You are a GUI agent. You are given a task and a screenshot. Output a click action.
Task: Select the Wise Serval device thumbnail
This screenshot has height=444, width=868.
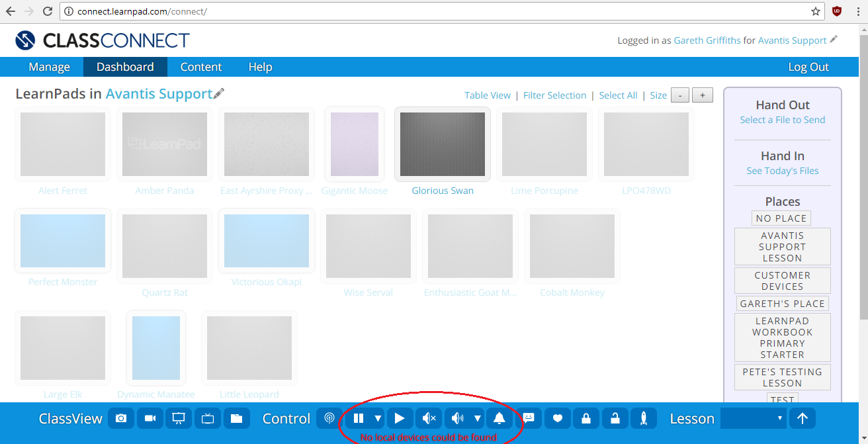click(x=369, y=246)
